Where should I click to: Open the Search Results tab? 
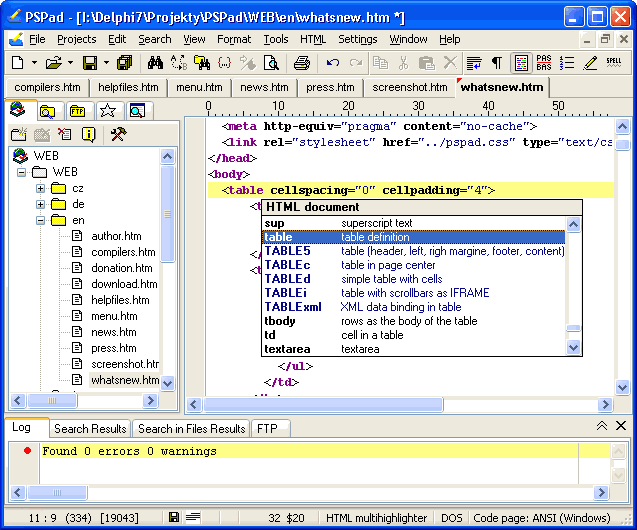90,429
